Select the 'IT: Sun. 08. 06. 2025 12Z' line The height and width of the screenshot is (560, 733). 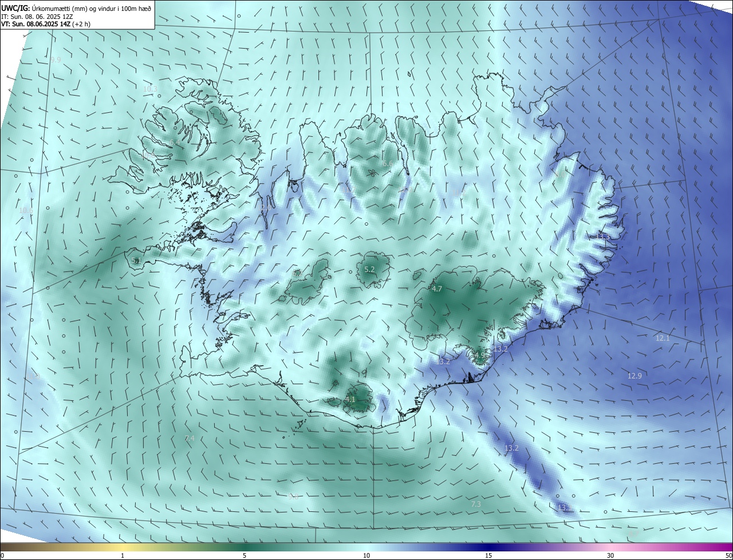click(x=38, y=16)
